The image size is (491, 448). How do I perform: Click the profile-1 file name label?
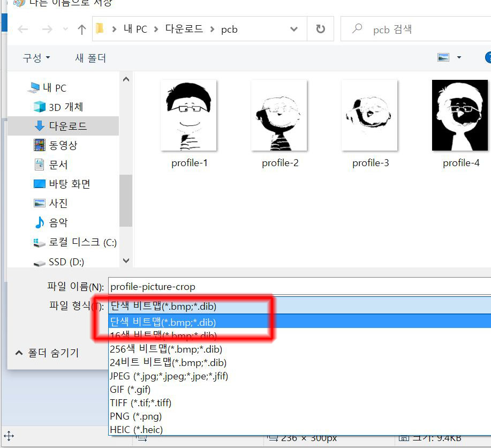click(189, 163)
